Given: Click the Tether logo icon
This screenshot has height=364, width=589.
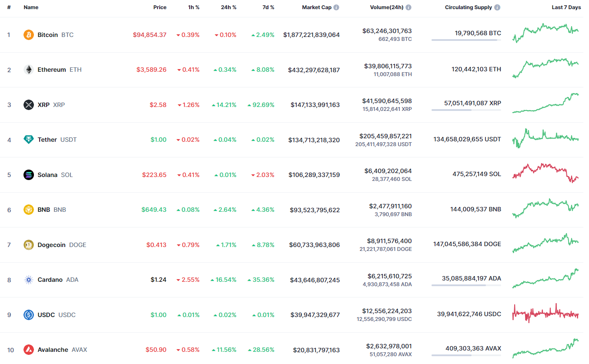Looking at the screenshot, I should click(x=29, y=140).
